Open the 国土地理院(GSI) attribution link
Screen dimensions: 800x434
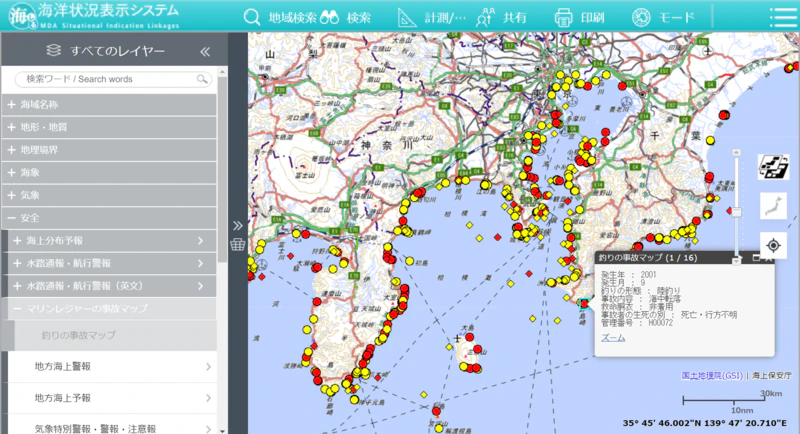tap(713, 376)
